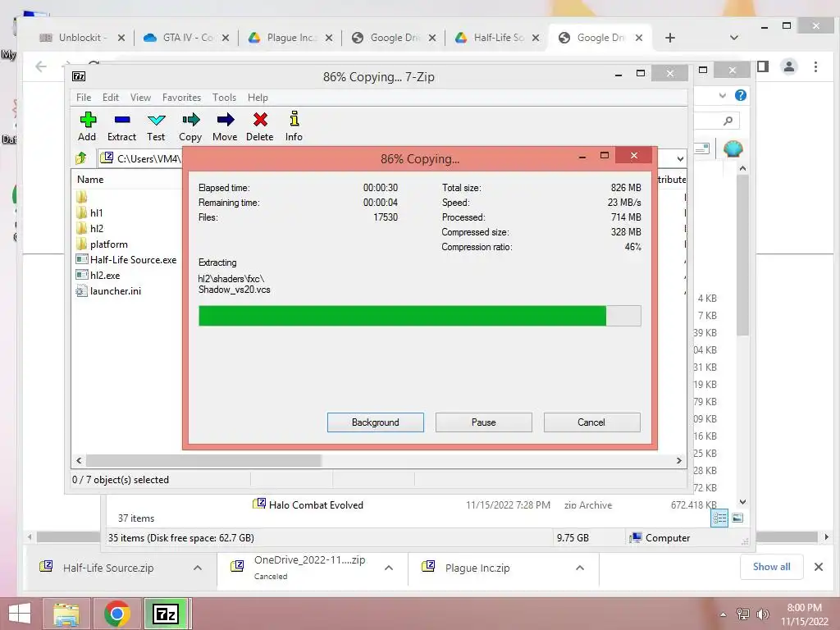Open the Help menu

coord(258,98)
